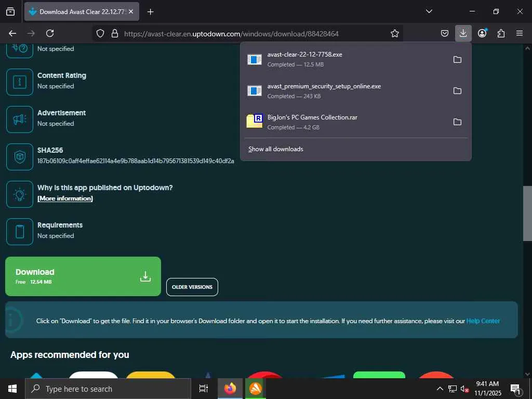Open Firefox View in tab bar
532x399 pixels.
pyautogui.click(x=10, y=11)
